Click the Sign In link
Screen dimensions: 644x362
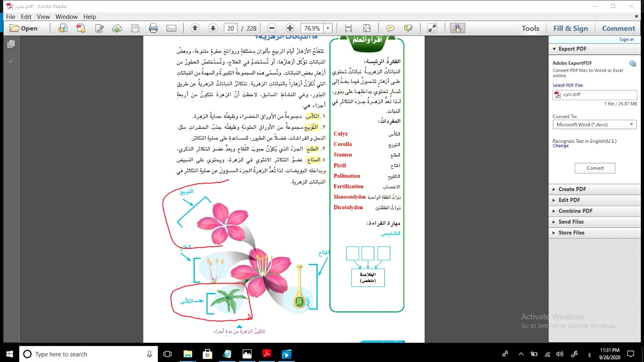[626, 40]
